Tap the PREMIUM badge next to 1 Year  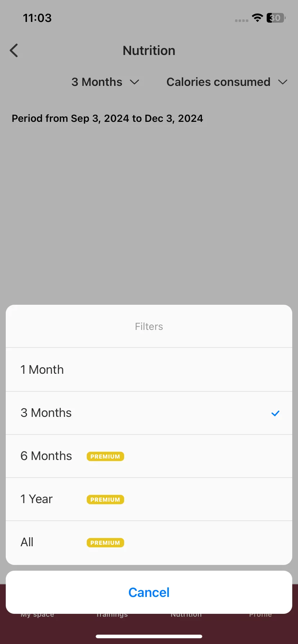click(x=105, y=500)
